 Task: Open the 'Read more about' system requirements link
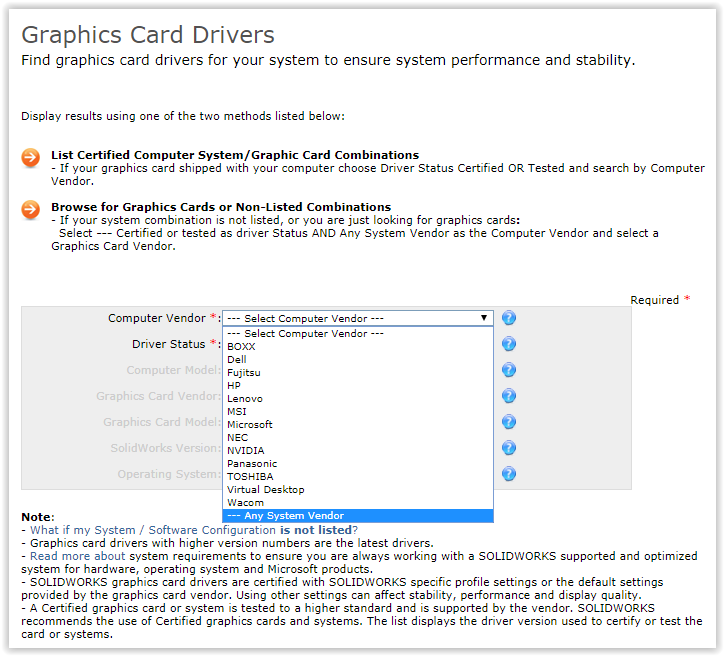[78, 556]
